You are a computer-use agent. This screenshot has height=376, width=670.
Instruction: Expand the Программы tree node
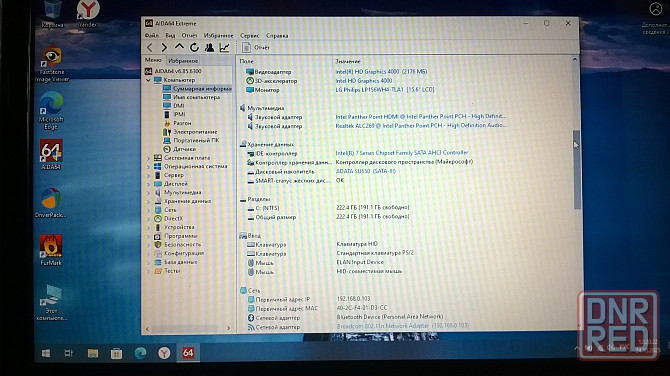coord(148,236)
